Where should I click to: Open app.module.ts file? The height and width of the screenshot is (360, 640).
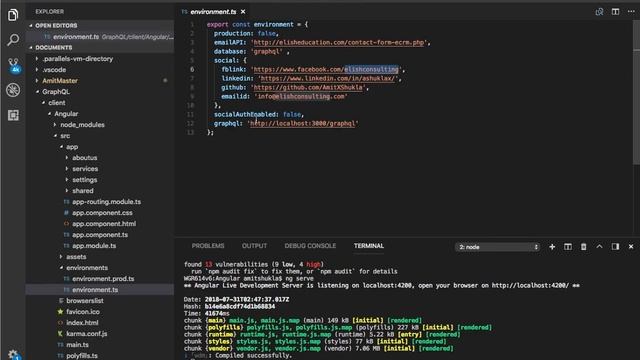[94, 246]
